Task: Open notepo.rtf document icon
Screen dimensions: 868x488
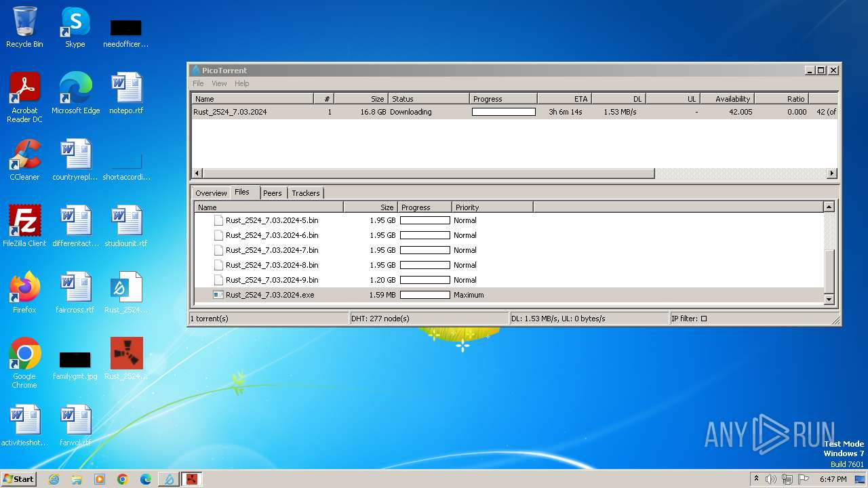Action: point(126,94)
